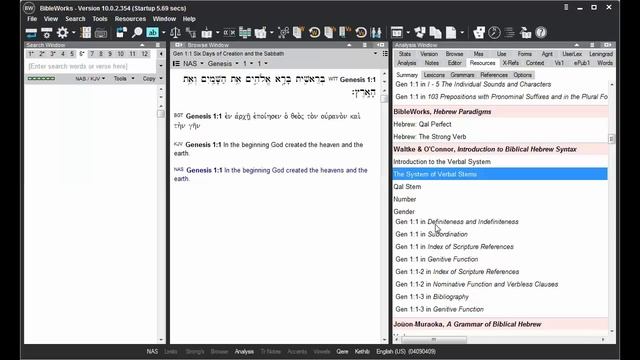Image resolution: width=640 pixels, height=360 pixels.
Task: Open 'Hebrew: Qal Perfect' resource link
Action: [422, 124]
